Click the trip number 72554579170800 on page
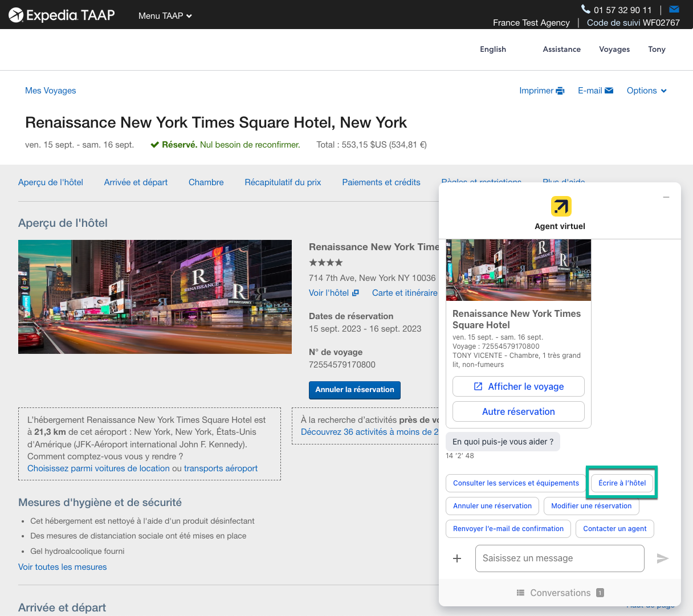The height and width of the screenshot is (616, 693). click(x=342, y=365)
